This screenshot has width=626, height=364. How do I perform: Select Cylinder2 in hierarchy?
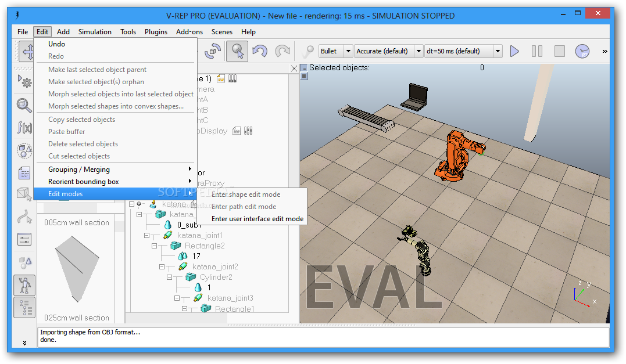[x=216, y=277]
